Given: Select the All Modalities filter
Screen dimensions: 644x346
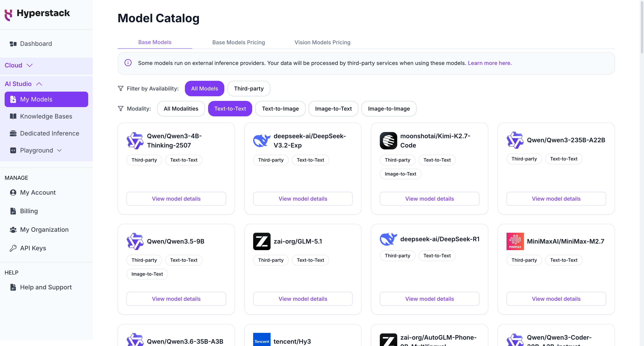Looking at the screenshot, I should coord(181,109).
